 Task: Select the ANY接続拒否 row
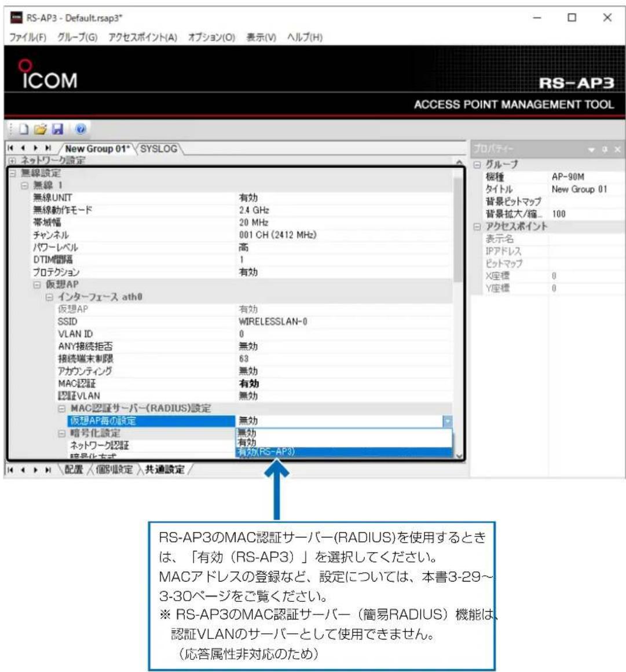click(x=255, y=346)
